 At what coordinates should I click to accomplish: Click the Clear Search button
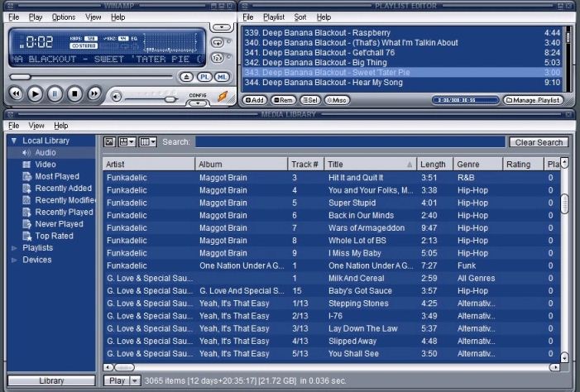point(539,142)
